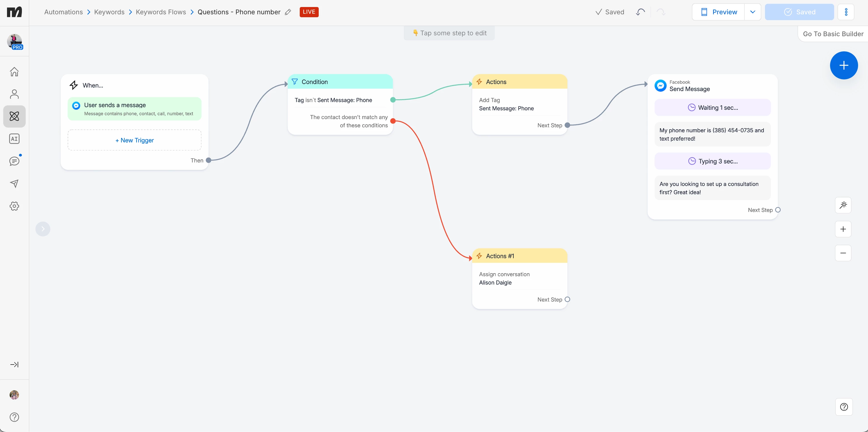Open Broadcasting paper plane icon
This screenshot has width=868, height=432.
click(14, 184)
